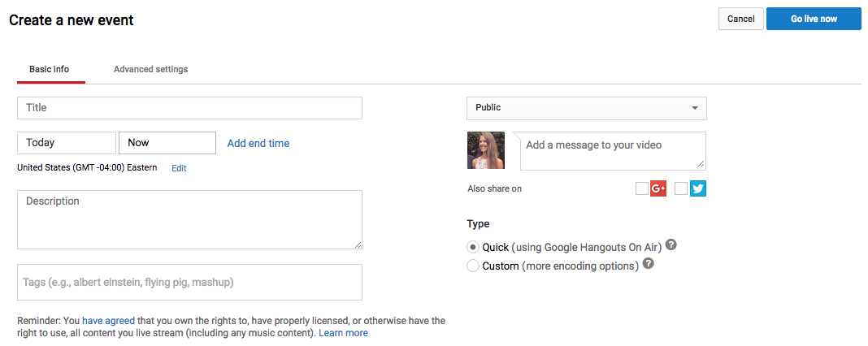
Task: Click the Google+ share icon
Action: (658, 188)
